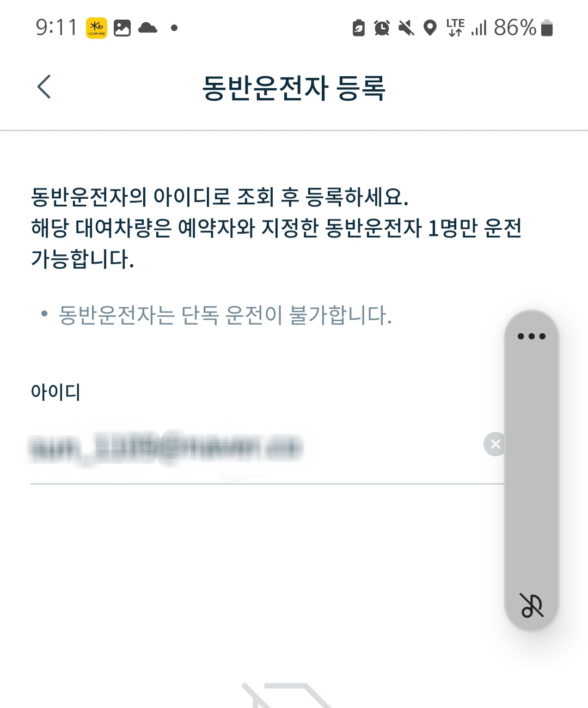Tap the location pin status icon
588x708 pixels.
[430, 28]
